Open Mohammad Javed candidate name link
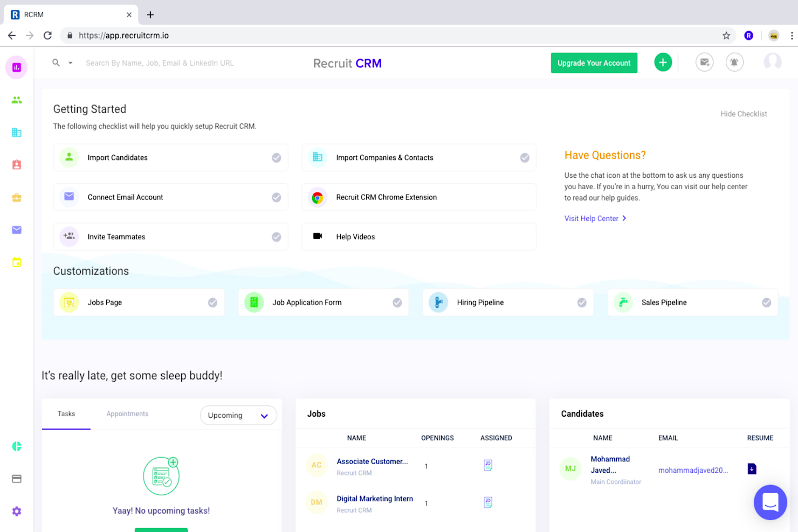The image size is (798, 532). [610, 465]
